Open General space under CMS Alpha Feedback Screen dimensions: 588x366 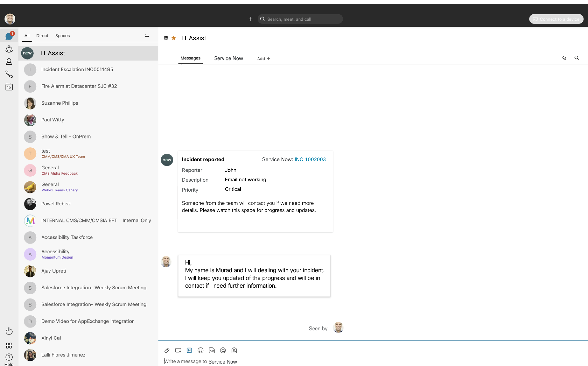88,170
